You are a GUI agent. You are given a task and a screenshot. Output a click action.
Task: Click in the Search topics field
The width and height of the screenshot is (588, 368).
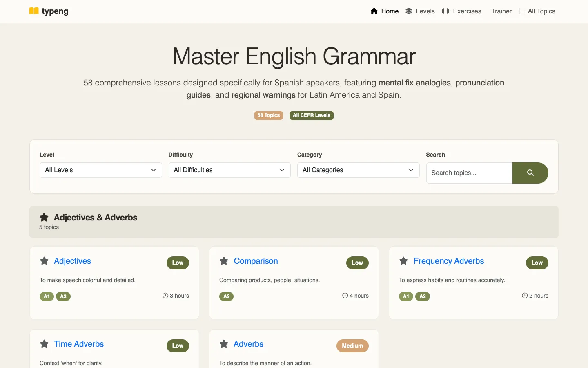469,173
